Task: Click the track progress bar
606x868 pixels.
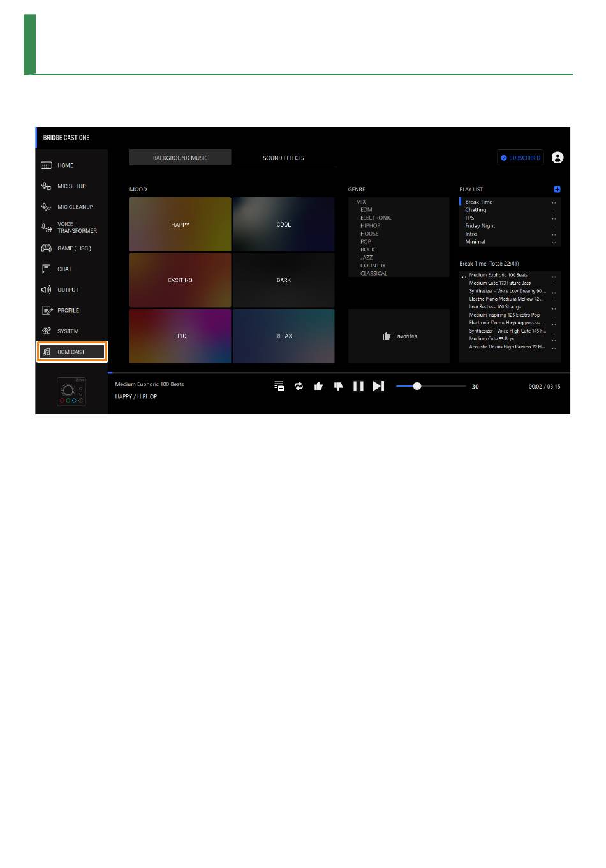Action: (339, 372)
